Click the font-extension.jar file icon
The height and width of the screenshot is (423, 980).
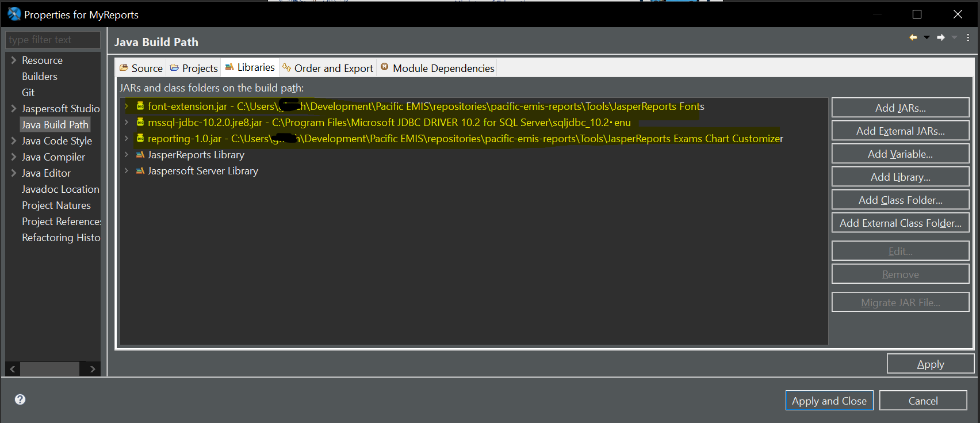(140, 106)
